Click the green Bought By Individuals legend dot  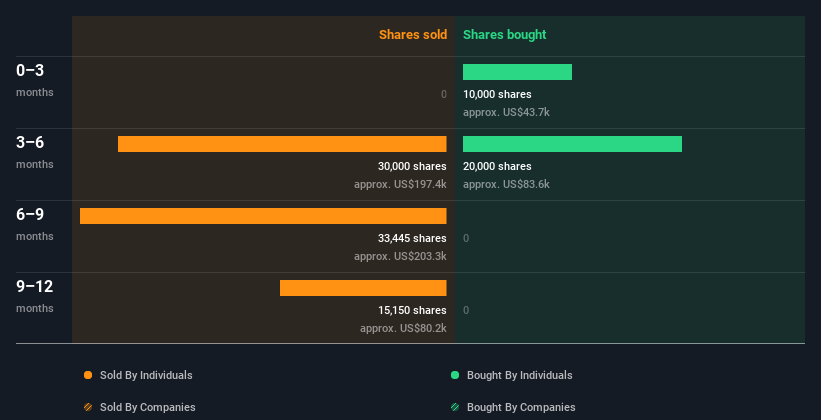tap(455, 375)
